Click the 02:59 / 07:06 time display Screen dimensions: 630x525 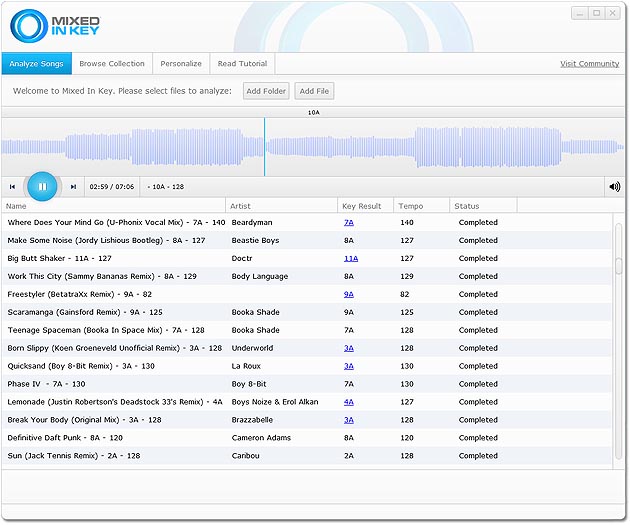tap(112, 187)
